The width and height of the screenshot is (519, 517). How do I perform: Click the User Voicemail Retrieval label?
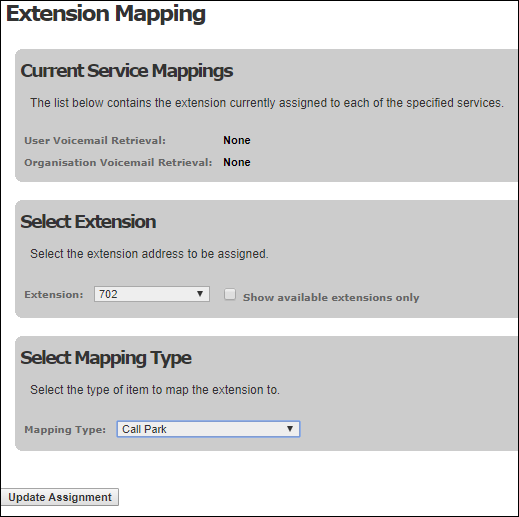95,140
